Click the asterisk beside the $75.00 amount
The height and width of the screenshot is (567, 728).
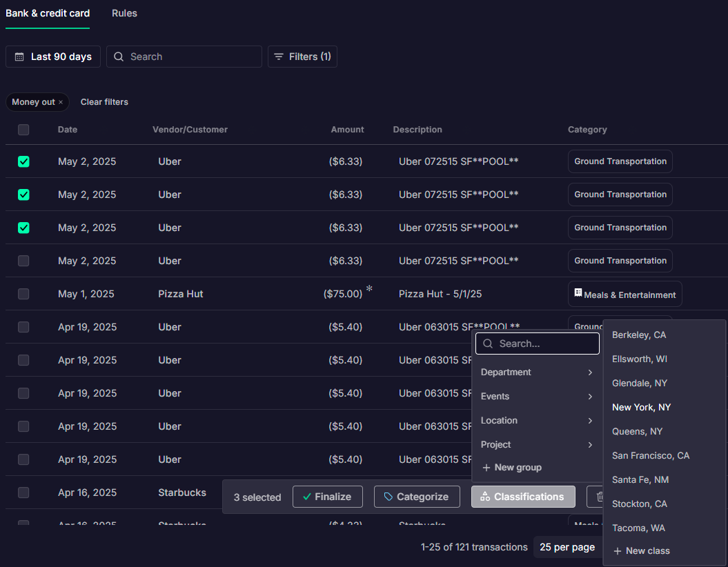point(369,288)
